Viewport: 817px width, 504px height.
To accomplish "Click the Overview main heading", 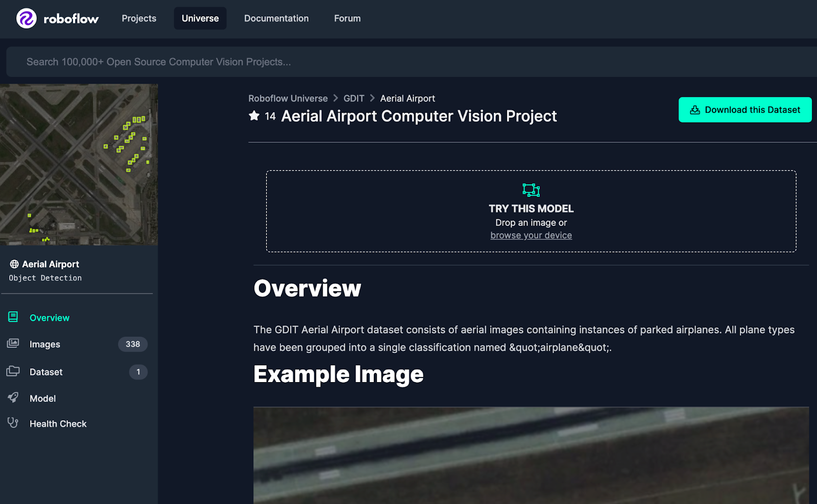I will click(307, 288).
